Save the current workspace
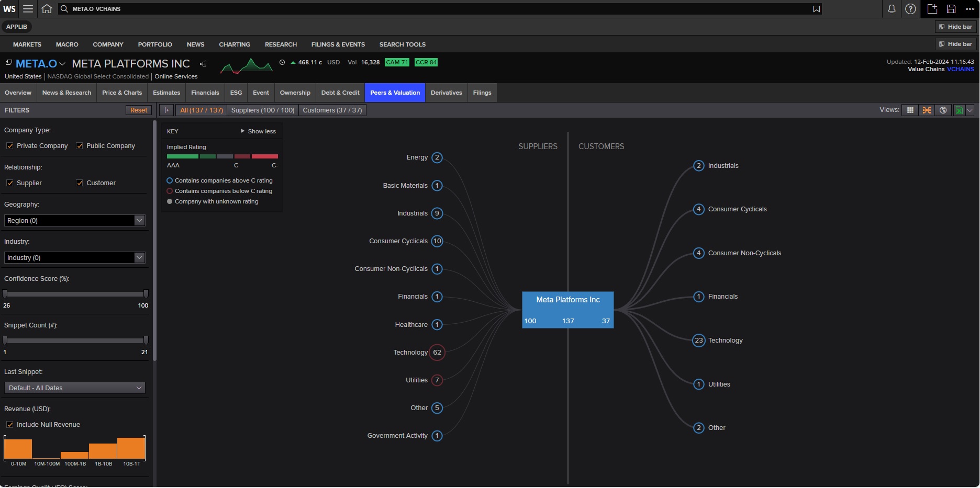Screen dimensions: 980x488 pyautogui.click(x=951, y=9)
